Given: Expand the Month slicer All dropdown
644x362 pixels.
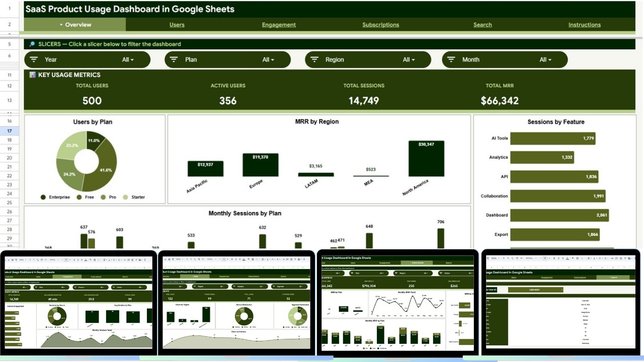Looking at the screenshot, I should coord(545,59).
